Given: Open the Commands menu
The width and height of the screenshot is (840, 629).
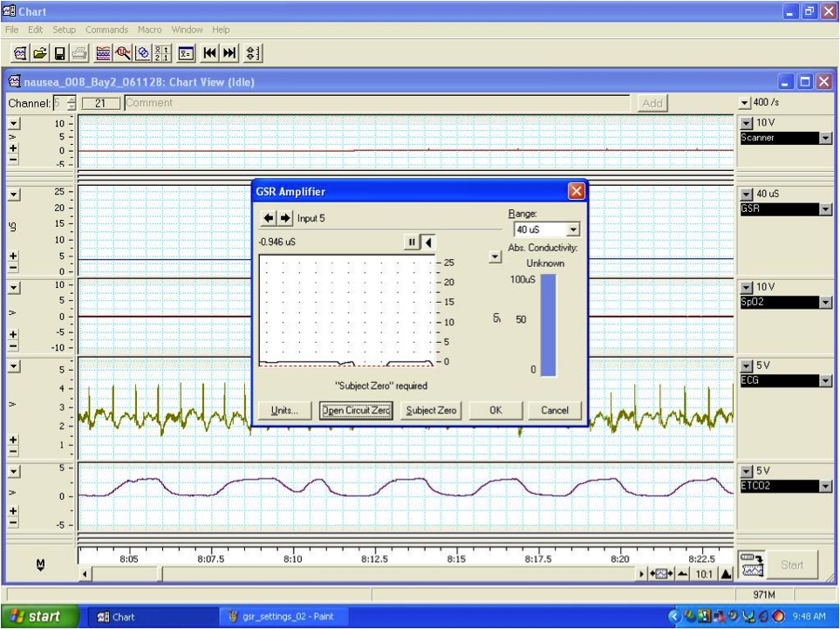Looking at the screenshot, I should point(106,30).
